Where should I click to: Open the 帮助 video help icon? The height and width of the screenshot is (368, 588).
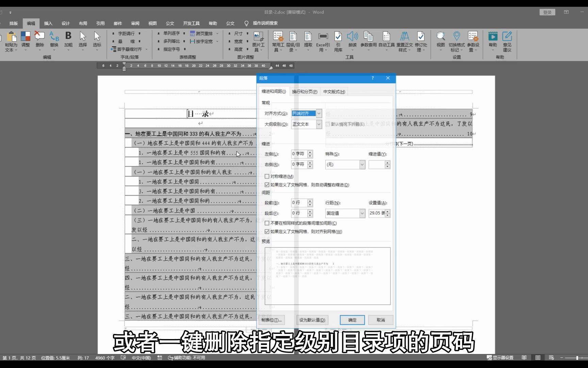(493, 41)
